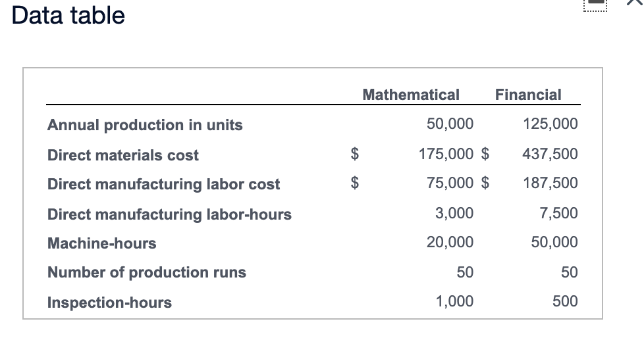Select the Financial column header
The width and height of the screenshot is (644, 363).
(x=528, y=95)
